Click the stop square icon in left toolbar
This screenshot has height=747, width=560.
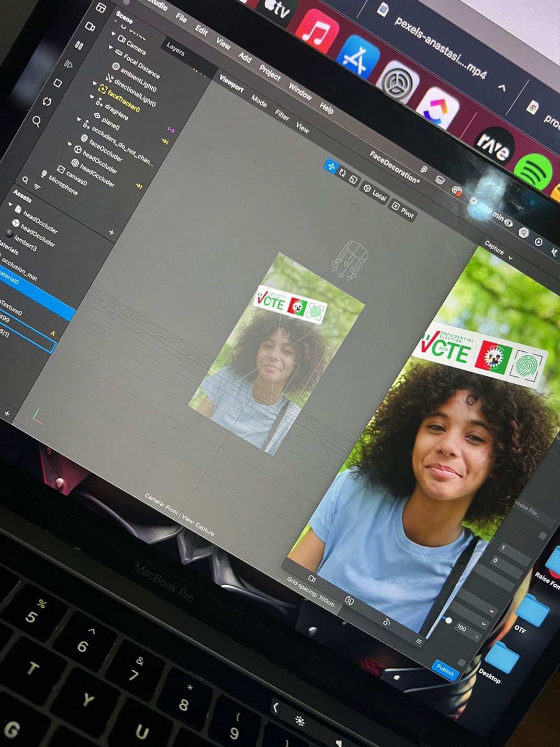(58, 83)
